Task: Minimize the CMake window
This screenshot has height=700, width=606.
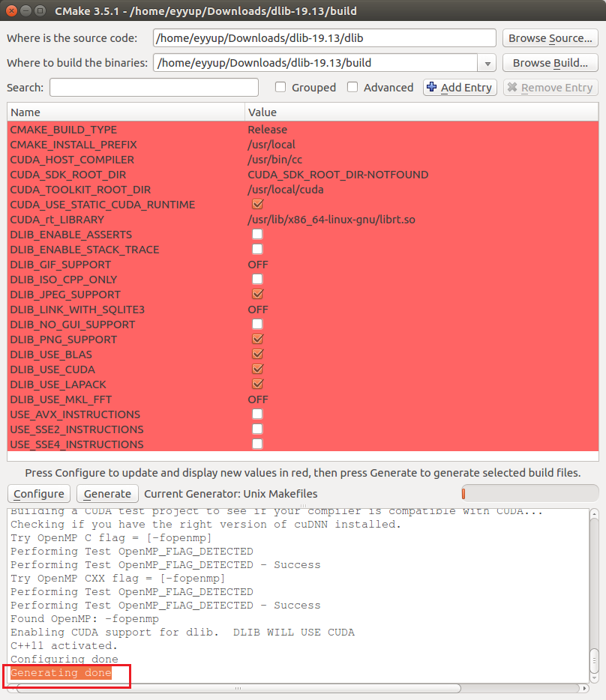Action: 26,10
